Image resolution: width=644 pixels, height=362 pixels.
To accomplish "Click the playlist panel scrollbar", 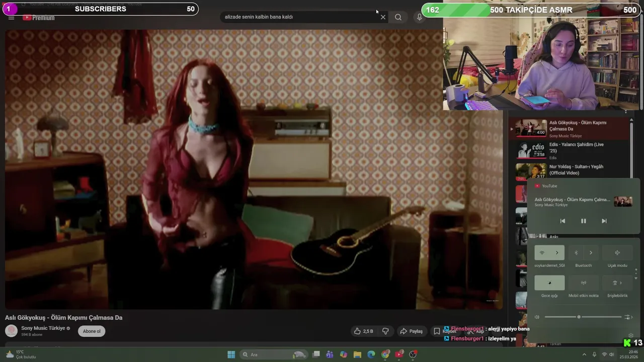I will pos(632,151).
